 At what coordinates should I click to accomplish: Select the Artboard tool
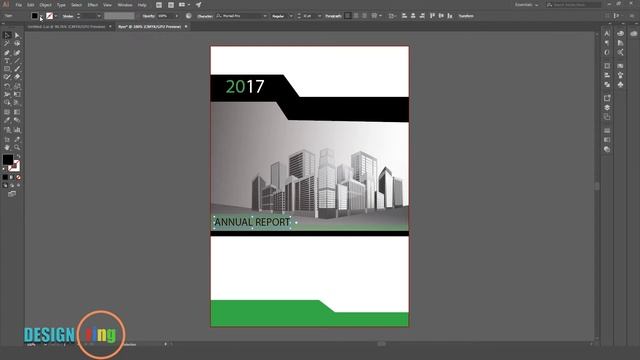click(7, 139)
